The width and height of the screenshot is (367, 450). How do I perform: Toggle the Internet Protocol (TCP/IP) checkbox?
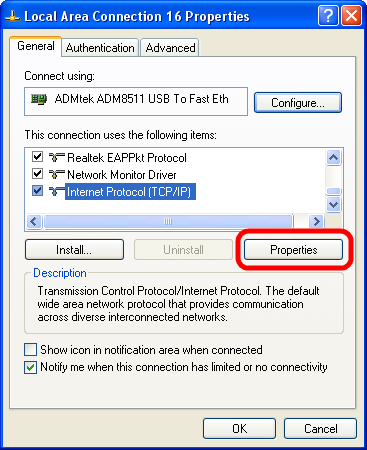pyautogui.click(x=37, y=191)
